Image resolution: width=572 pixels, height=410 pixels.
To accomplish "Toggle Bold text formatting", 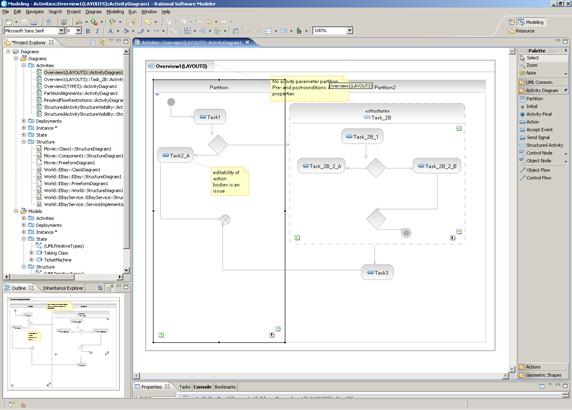I will 88,31.
